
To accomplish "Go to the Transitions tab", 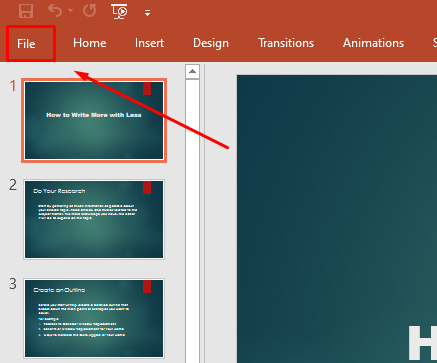I will [x=286, y=43].
